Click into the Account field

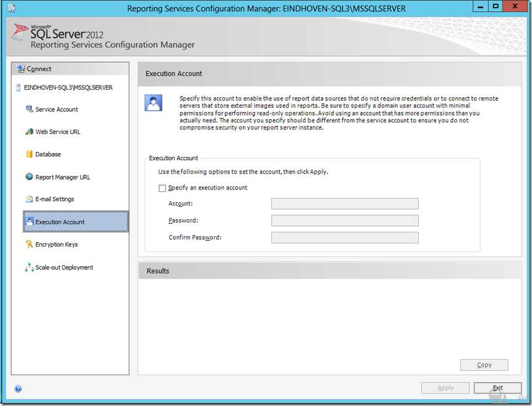344,204
